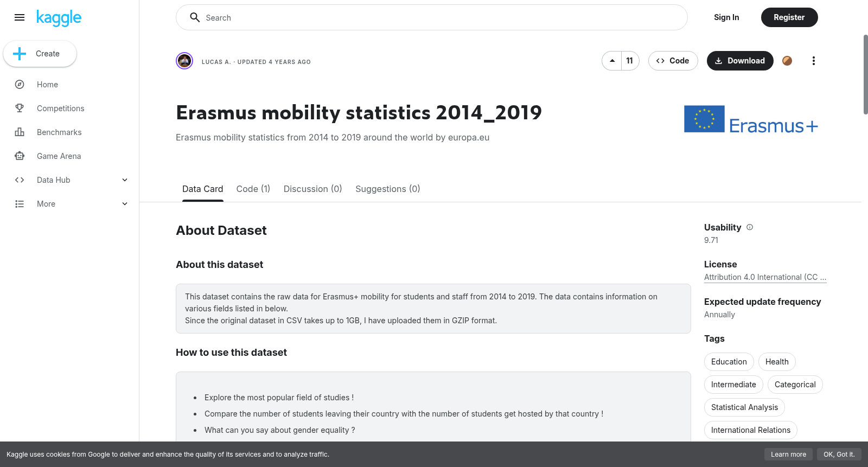868x467 pixels.
Task: Open Lucas A. profile avatar
Action: (184, 61)
